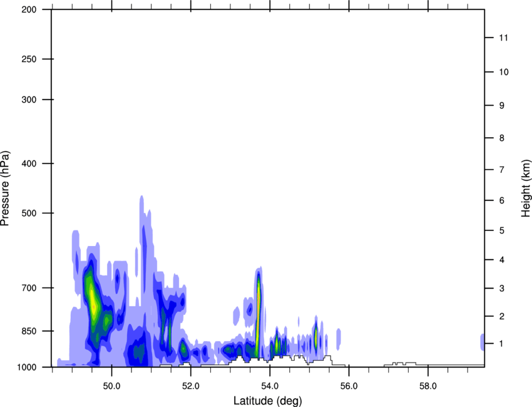Click the Height (km) axis title
Screen dimensions: 532x407
[x=526, y=188]
